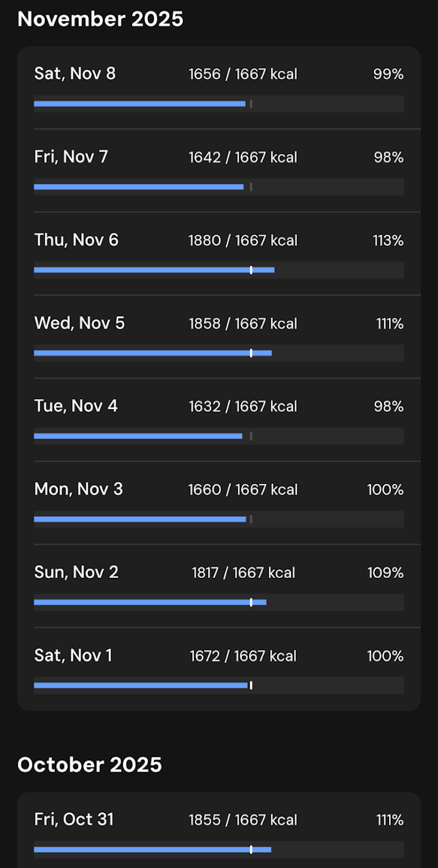
Task: Click the 1858 / 1667 kcal value
Action: point(242,323)
